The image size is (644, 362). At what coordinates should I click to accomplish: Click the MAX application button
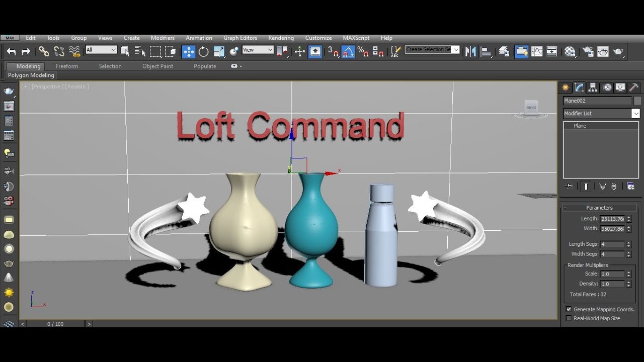pos(10,38)
